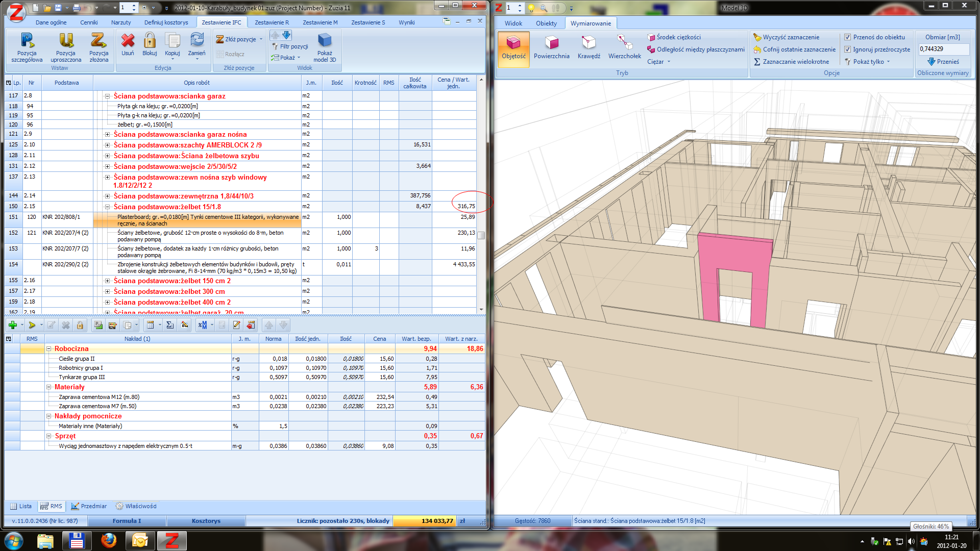Click the save floppy icon in Zuzia titlebar
The image size is (980, 551).
point(58,8)
